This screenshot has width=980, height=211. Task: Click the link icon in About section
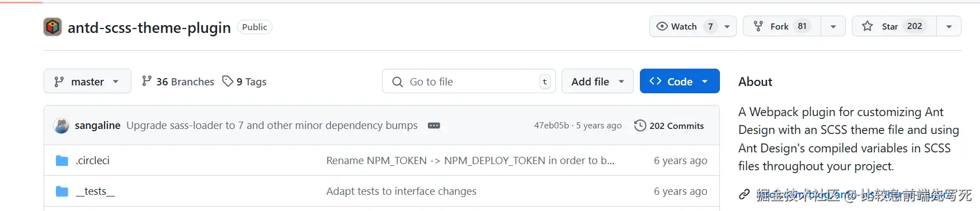pos(744,194)
